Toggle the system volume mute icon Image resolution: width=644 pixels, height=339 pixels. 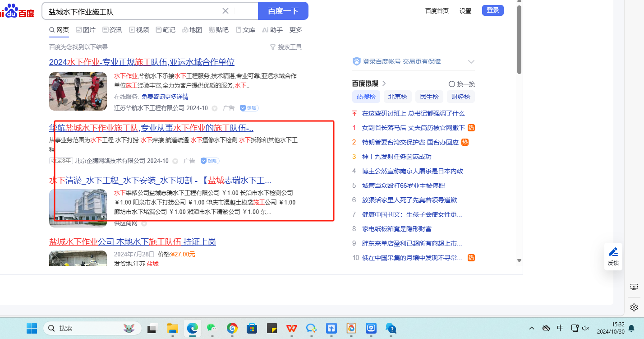(x=586, y=328)
